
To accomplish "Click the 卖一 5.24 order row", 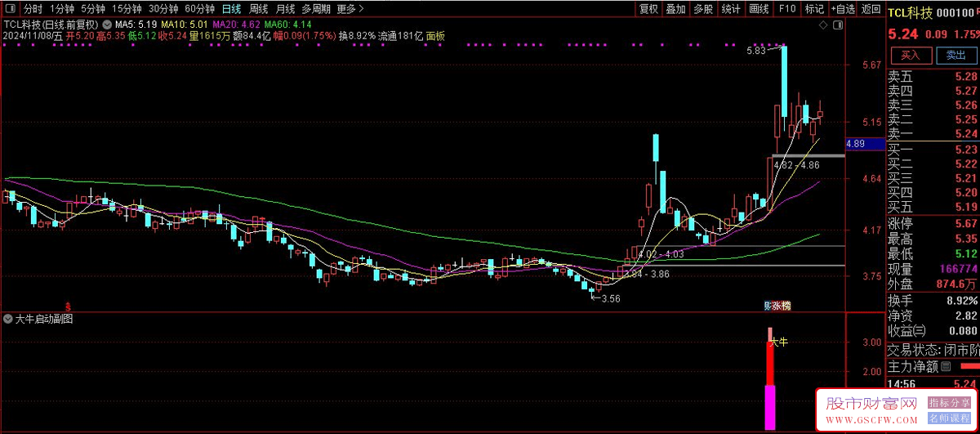I will pos(933,133).
